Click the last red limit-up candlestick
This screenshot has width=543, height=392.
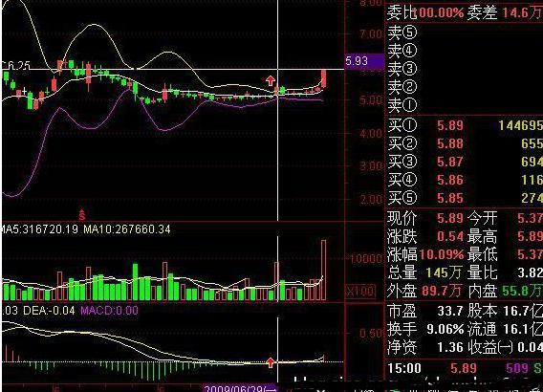click(x=323, y=78)
